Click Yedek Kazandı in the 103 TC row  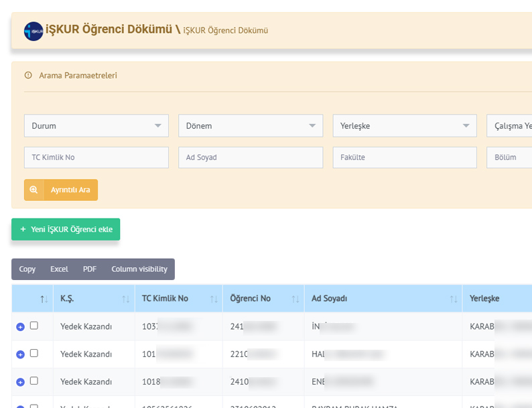[x=86, y=327]
